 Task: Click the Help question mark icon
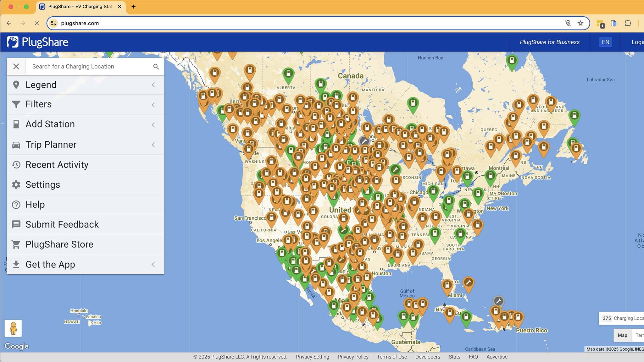(16, 205)
